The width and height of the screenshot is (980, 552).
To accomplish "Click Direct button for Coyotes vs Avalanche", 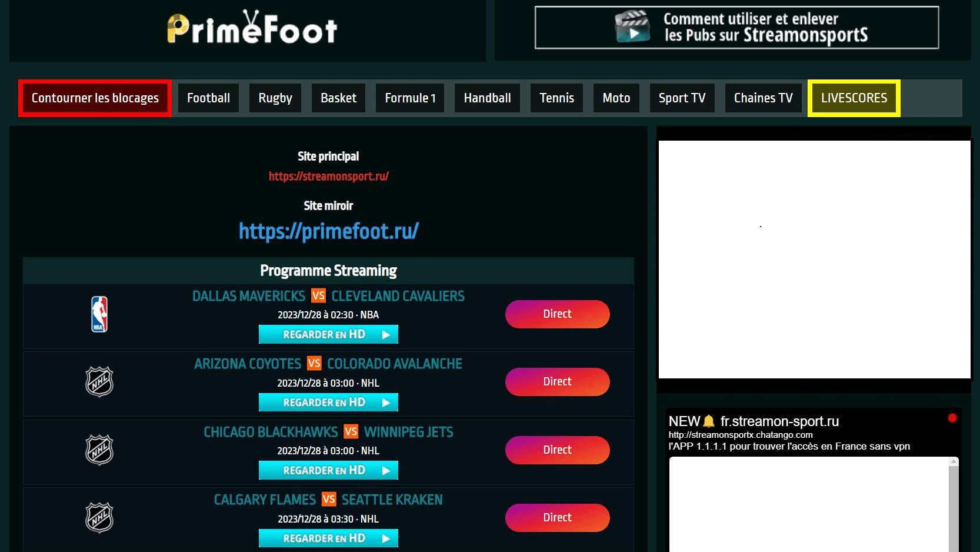I will pyautogui.click(x=557, y=382).
